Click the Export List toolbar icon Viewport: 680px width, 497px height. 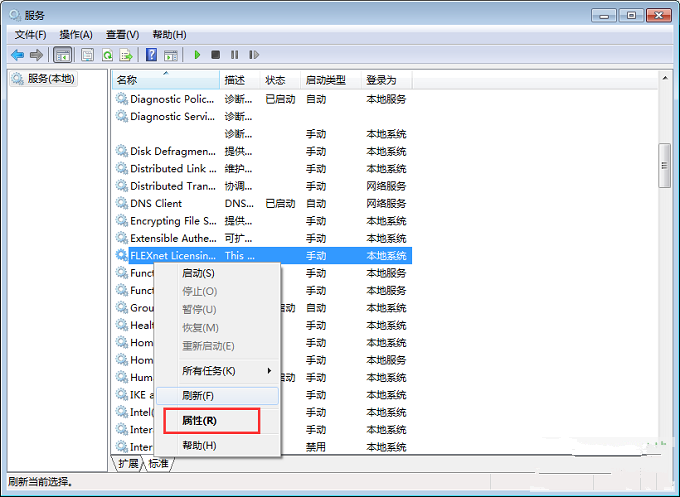click(126, 55)
